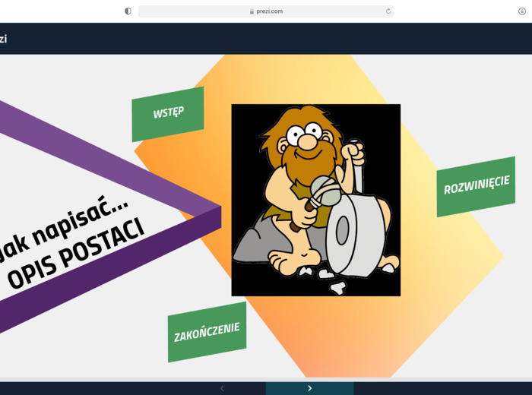Click the lock icon beside prezi.com
Viewport: 532px width, 395px height.
(252, 11)
